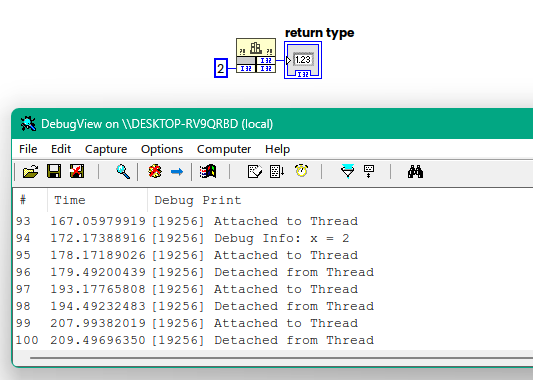Open the Filter/Highlight funnel icon
Image resolution: width=533 pixels, height=380 pixels.
347,171
